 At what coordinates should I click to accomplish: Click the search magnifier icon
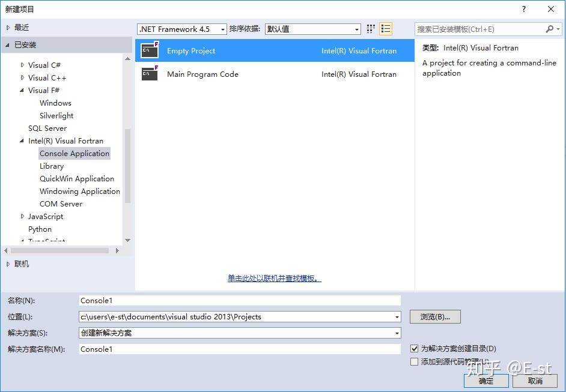click(550, 28)
